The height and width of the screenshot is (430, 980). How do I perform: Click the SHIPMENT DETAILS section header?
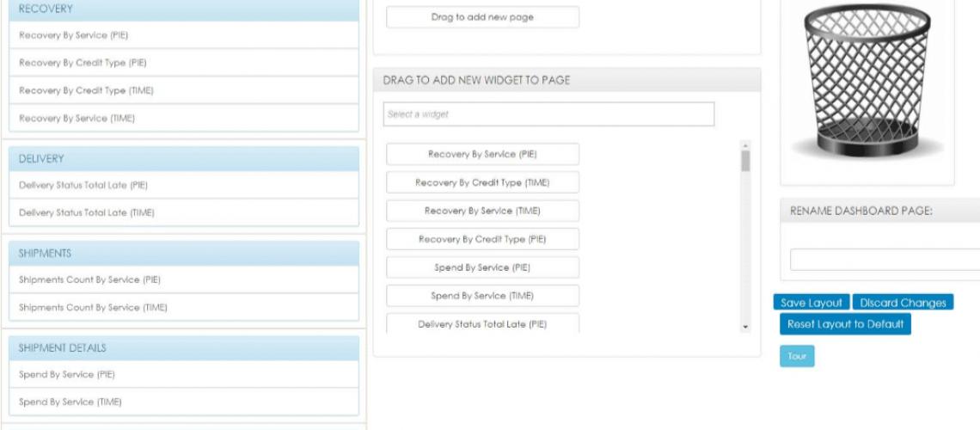click(x=183, y=348)
